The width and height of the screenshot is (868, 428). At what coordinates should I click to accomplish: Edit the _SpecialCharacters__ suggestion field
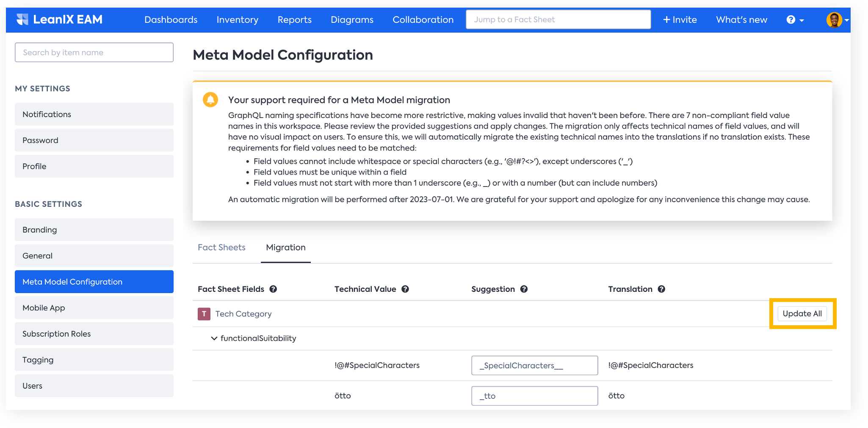[534, 365]
